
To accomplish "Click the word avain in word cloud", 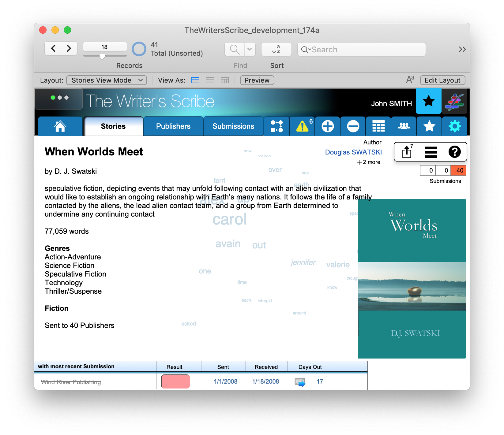I will click(x=228, y=244).
